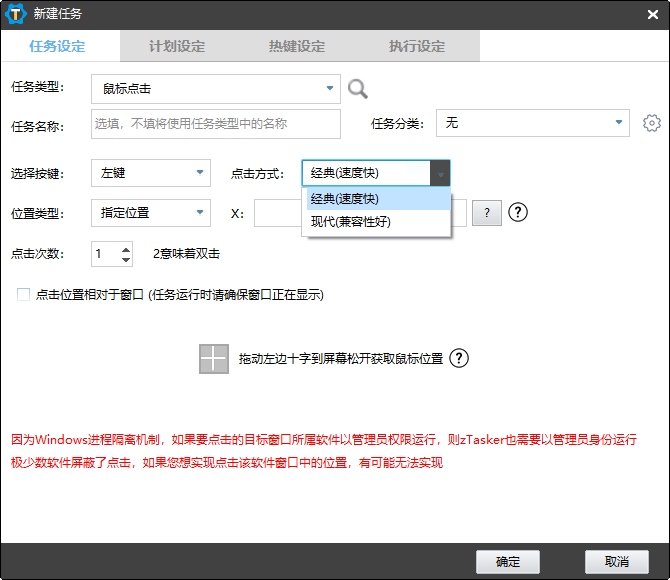Screen dimensions: 670x580
Task: Enable 点击位置相对于窗口 checkbox
Action: pos(24,295)
